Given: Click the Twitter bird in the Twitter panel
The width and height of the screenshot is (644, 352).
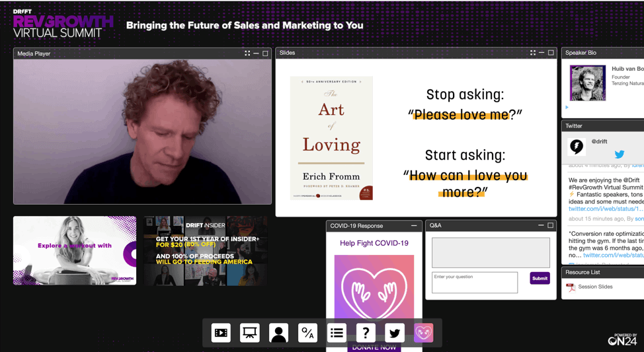Looking at the screenshot, I should [620, 154].
